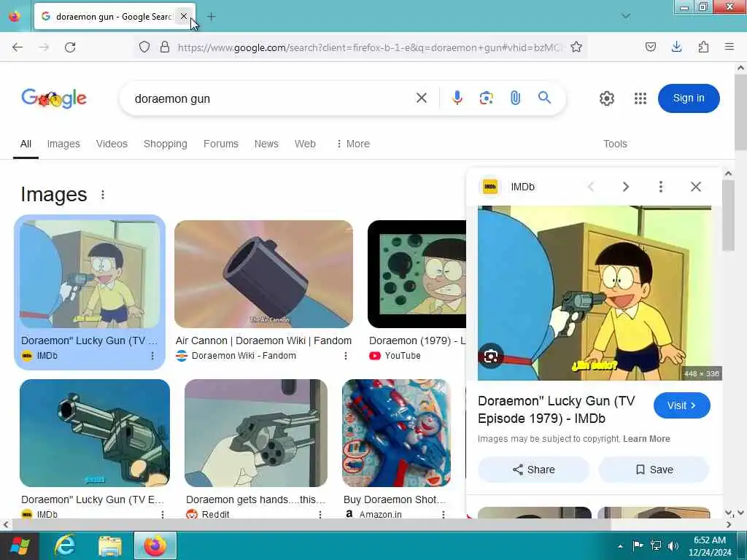Reload the page with the refresh icon
This screenshot has height=560, width=747.
click(x=70, y=47)
